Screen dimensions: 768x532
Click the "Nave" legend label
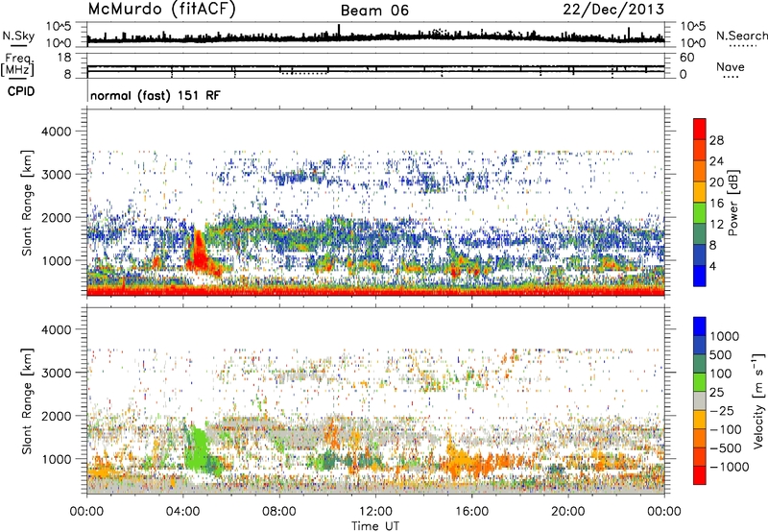click(731, 67)
